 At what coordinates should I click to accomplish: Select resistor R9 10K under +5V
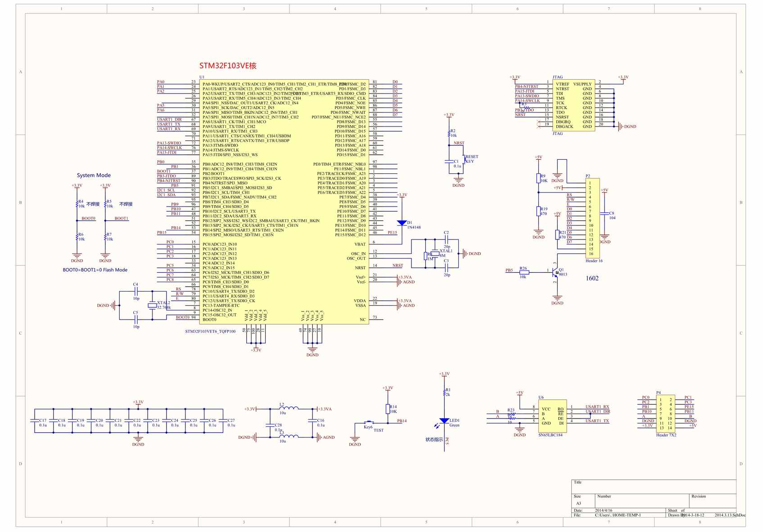(538, 178)
